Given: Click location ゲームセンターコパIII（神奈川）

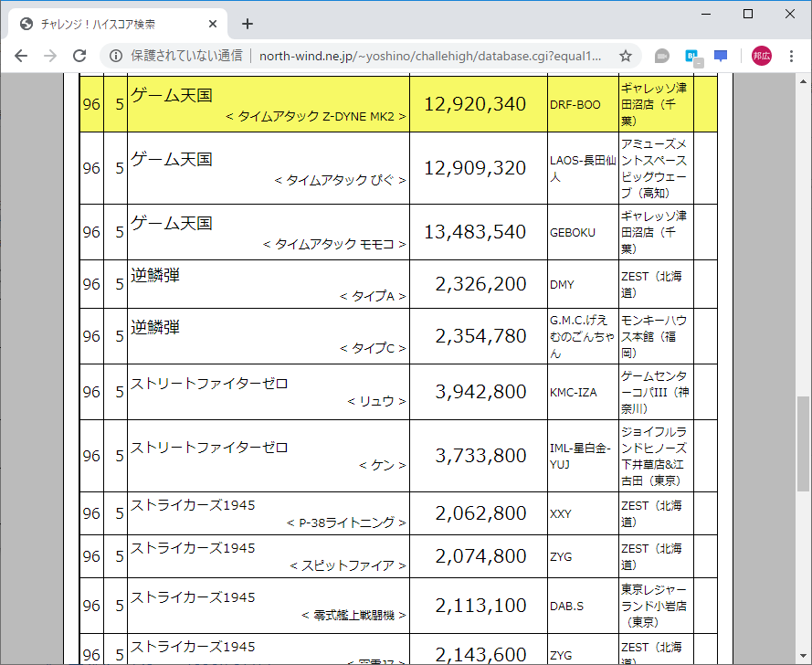Looking at the screenshot, I should click(655, 392).
